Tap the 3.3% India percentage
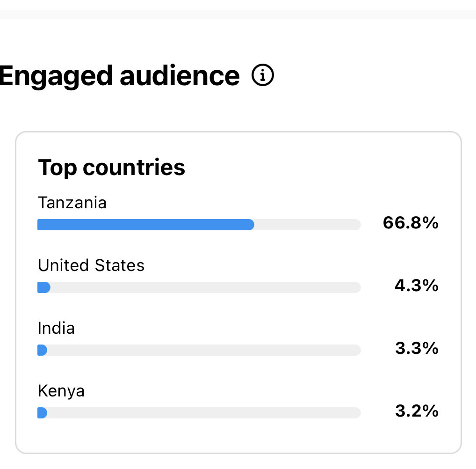This screenshot has width=476, height=469. coord(417,348)
